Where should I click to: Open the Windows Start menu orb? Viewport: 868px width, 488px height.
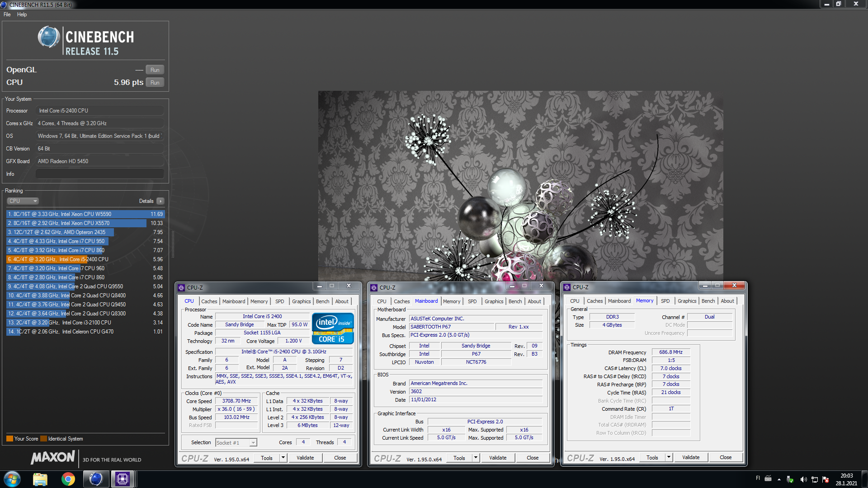click(x=12, y=479)
